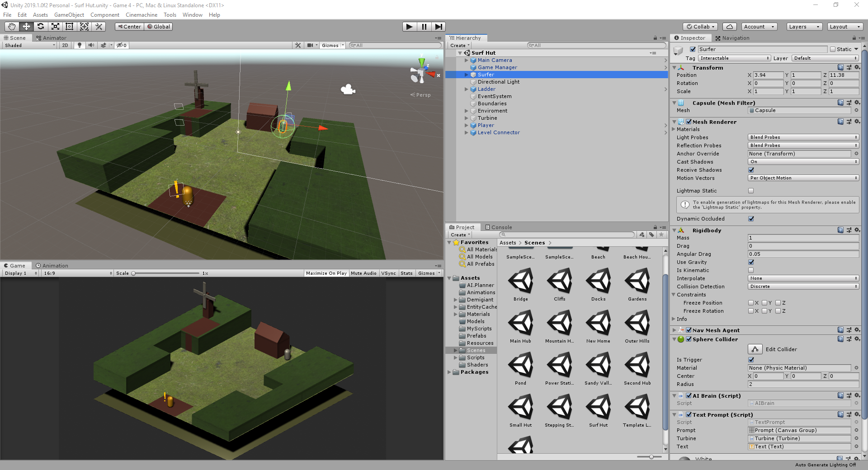Toggle Surfer object active checkbox
Screen dimensions: 868x470
pyautogui.click(x=693, y=49)
